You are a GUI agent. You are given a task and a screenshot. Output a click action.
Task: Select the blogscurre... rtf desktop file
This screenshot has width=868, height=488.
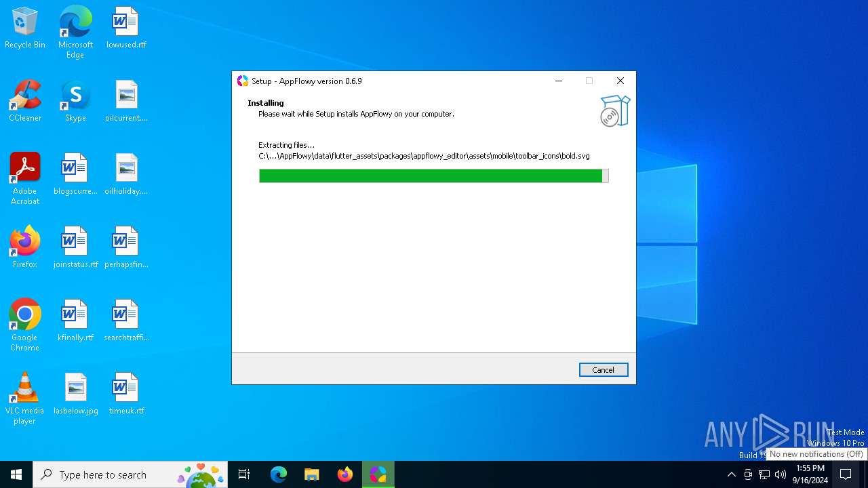tap(75, 175)
